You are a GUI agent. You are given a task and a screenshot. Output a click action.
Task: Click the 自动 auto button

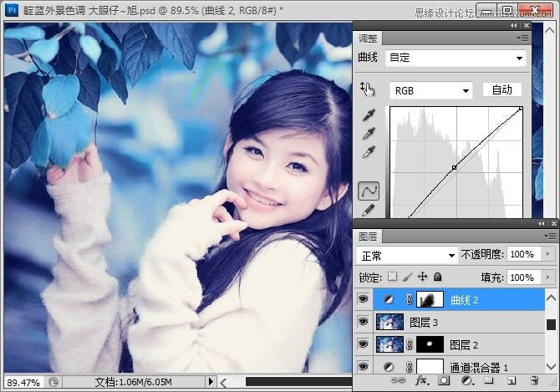(501, 90)
